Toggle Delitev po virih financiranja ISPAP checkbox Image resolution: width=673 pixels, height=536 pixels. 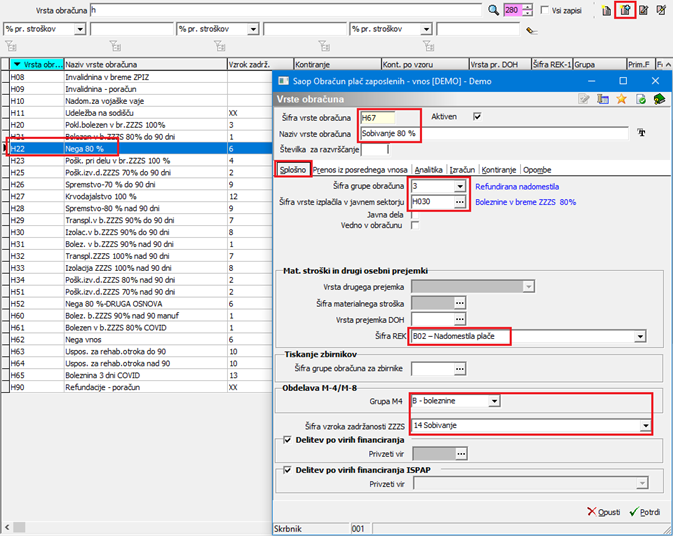287,470
